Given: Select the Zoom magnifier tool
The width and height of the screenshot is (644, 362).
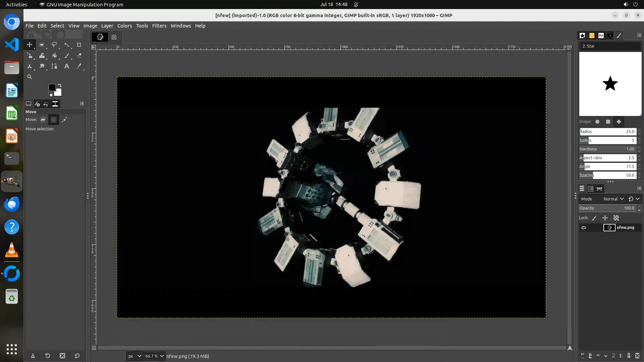Looking at the screenshot, I should [x=30, y=77].
